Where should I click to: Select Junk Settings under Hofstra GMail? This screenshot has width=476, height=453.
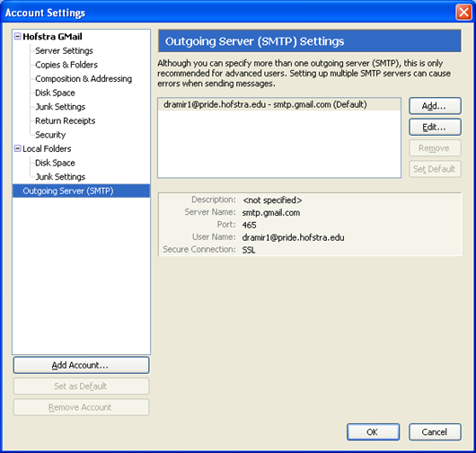[60, 107]
